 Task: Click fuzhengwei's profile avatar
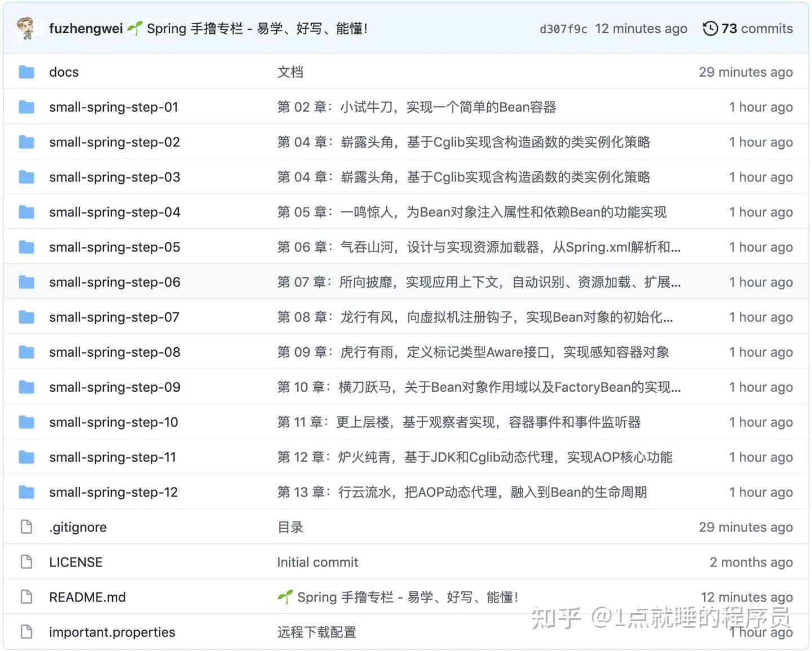pyautogui.click(x=27, y=28)
